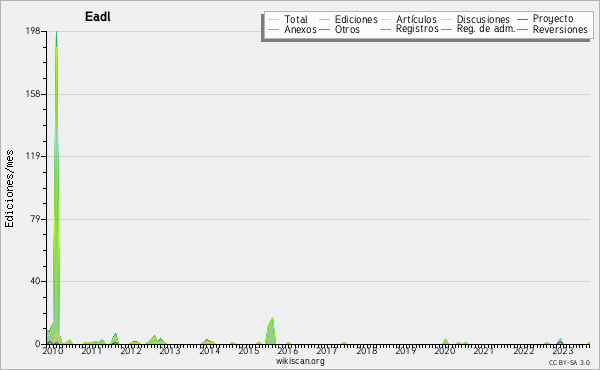Click the 2022 x-axis label
The image size is (600, 370).
tap(523, 351)
